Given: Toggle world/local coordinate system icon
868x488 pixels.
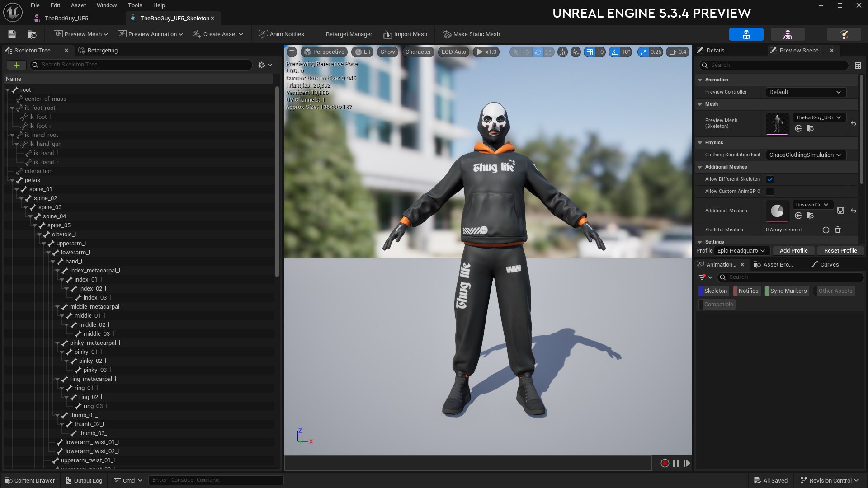Looking at the screenshot, I should (x=562, y=52).
